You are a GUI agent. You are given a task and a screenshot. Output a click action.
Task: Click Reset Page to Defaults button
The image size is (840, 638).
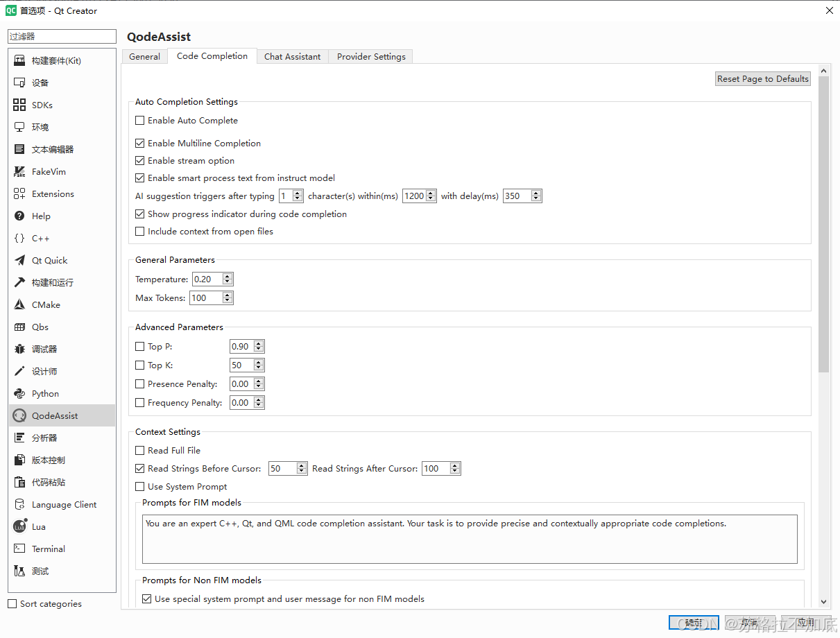[x=763, y=79]
